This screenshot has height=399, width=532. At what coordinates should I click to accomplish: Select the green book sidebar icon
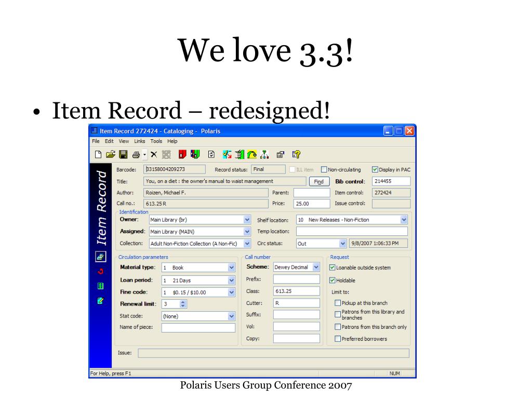click(100, 286)
